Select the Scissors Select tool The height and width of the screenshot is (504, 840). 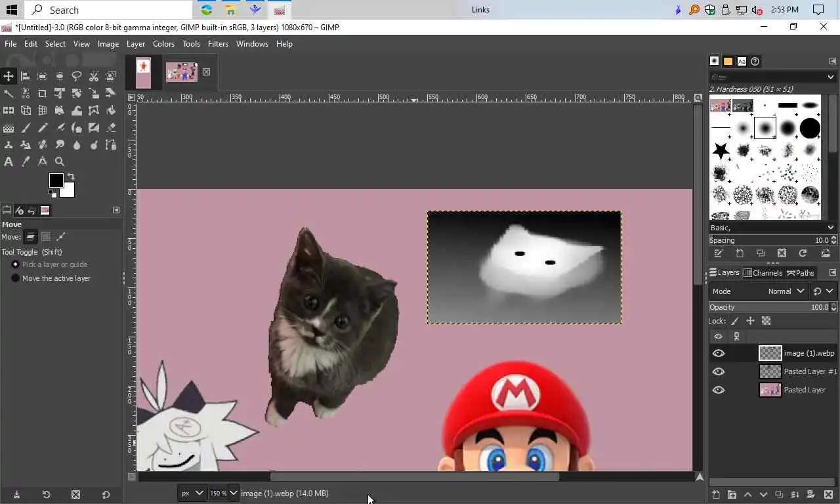pyautogui.click(x=94, y=76)
